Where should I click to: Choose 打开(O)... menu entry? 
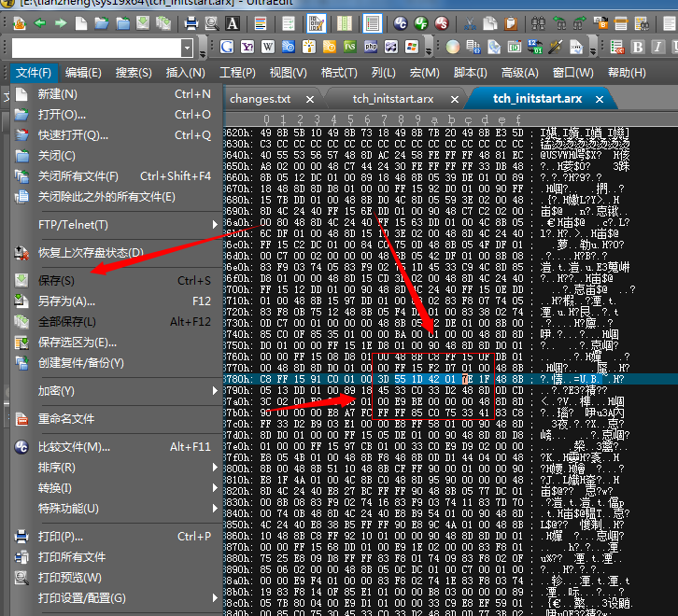pos(117,115)
